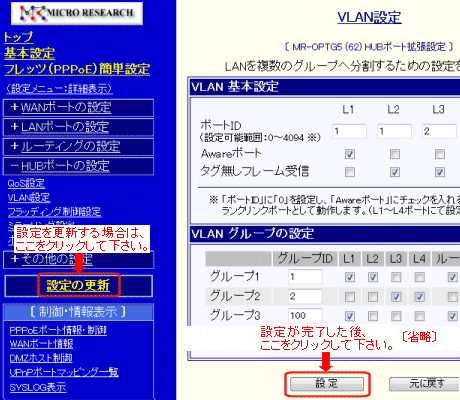Click the 元に戻す button
This screenshot has height=400, width=460.
(x=425, y=384)
